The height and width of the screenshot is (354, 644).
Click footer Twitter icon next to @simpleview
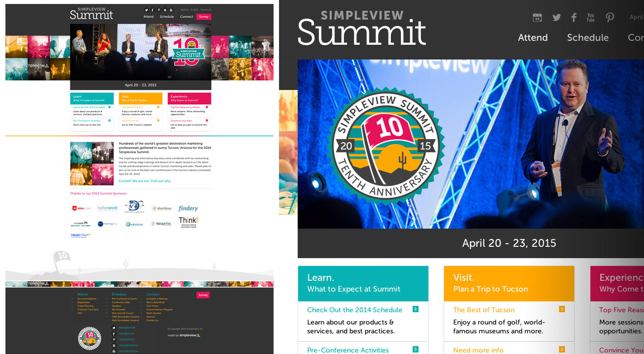(x=114, y=328)
